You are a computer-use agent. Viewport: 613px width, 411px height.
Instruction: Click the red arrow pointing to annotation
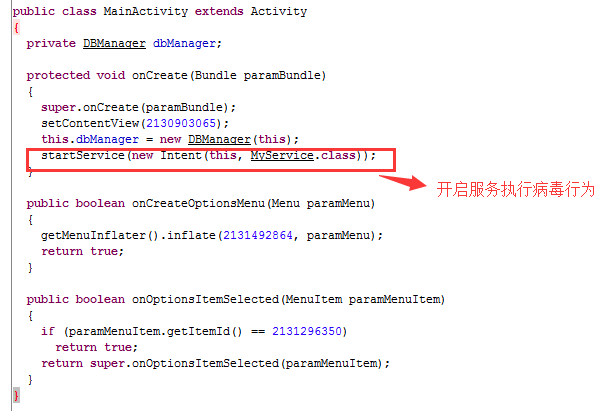pyautogui.click(x=403, y=182)
